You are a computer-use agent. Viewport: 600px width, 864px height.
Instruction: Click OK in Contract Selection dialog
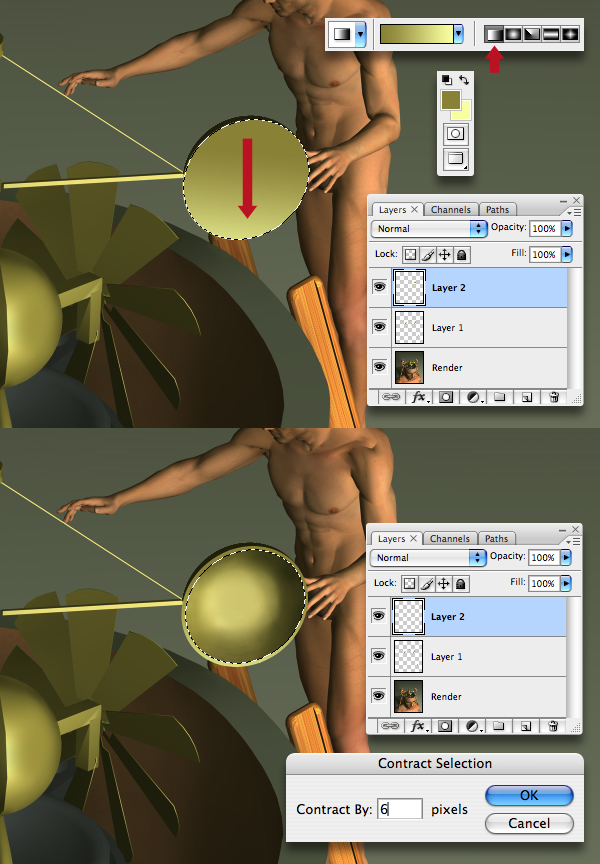(529, 795)
